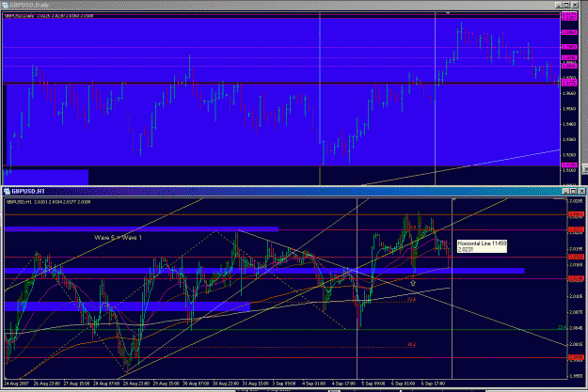Click the 1.9460 price on Daily scale

pyautogui.click(x=569, y=124)
